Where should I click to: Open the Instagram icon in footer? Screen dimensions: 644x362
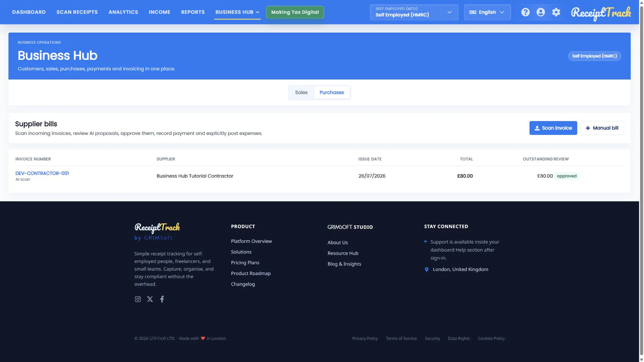point(138,299)
